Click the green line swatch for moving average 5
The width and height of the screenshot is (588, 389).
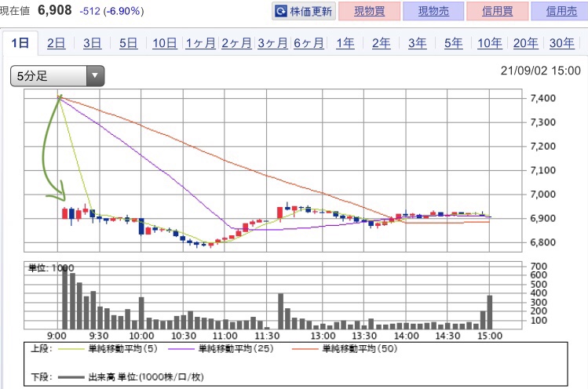point(71,350)
